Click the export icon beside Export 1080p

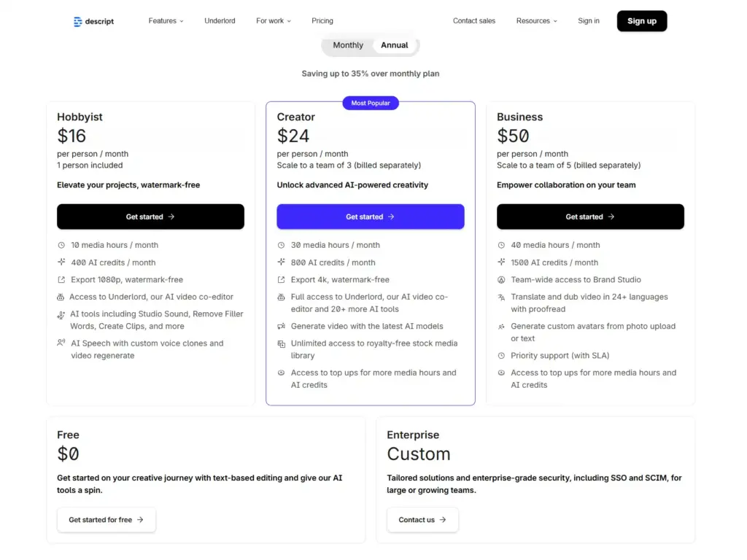pyautogui.click(x=61, y=279)
